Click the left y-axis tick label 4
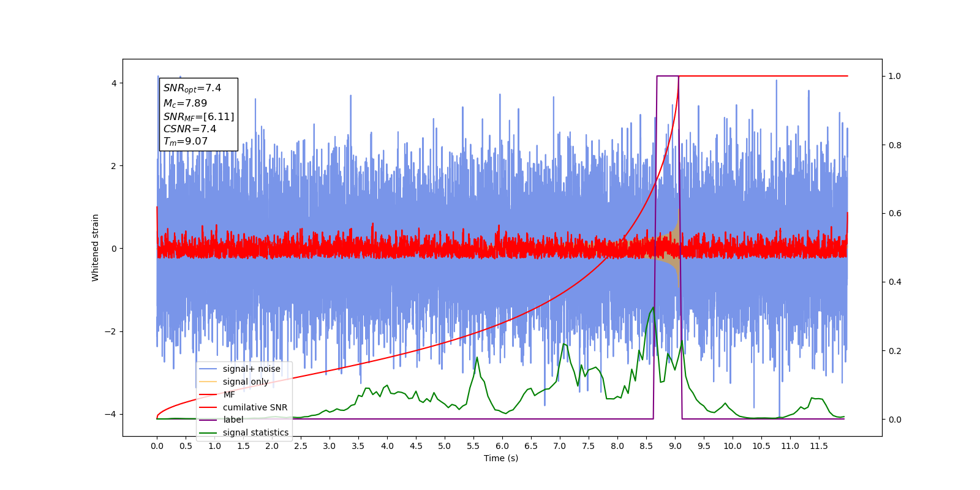 click(x=114, y=83)
